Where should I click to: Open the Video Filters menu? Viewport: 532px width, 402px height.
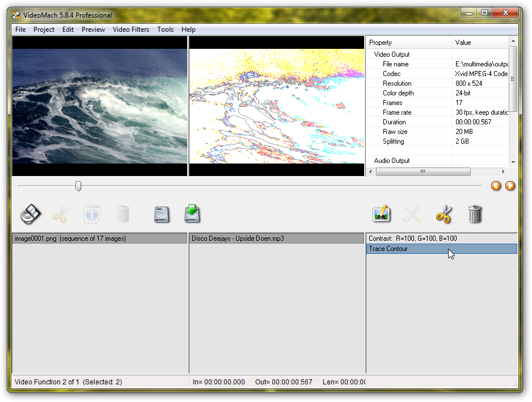(x=131, y=30)
